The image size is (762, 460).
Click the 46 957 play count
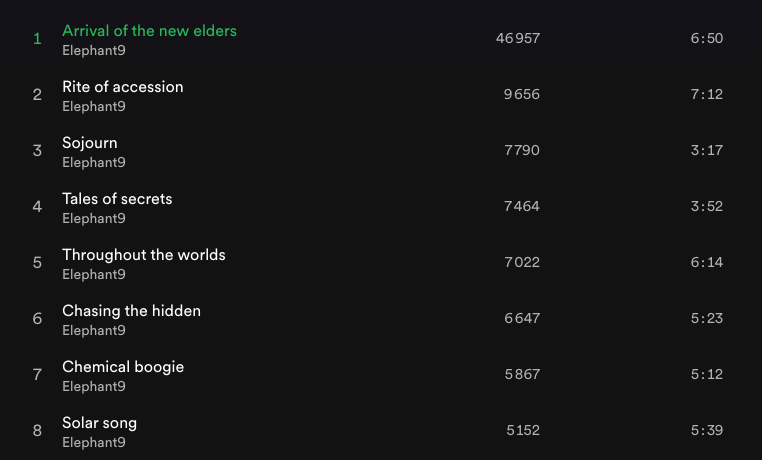tap(518, 39)
